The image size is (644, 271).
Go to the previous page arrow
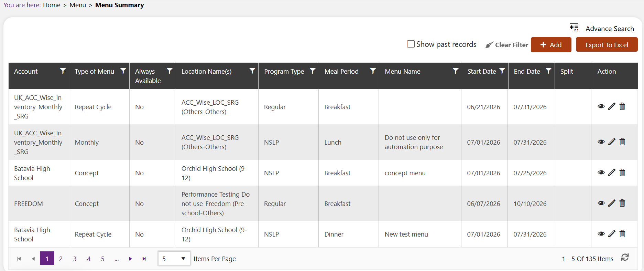33,259
